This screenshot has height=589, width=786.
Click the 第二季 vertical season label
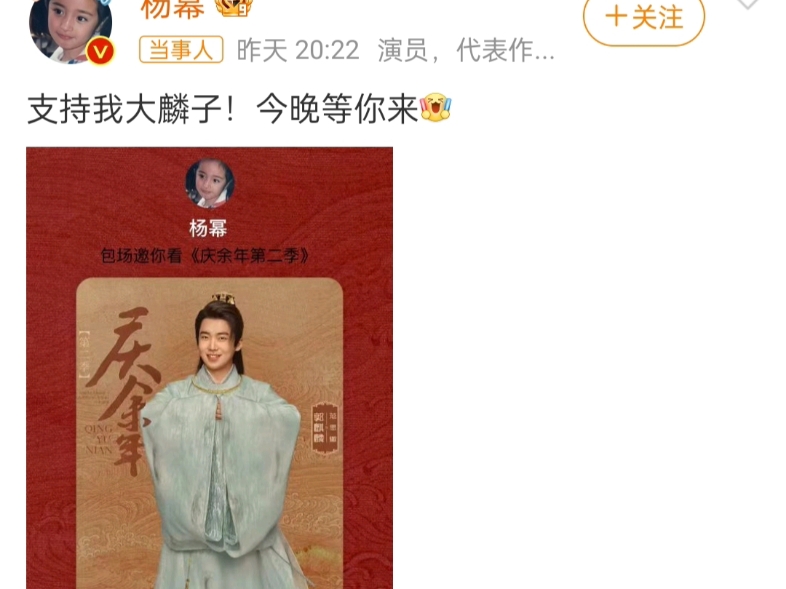[84, 355]
